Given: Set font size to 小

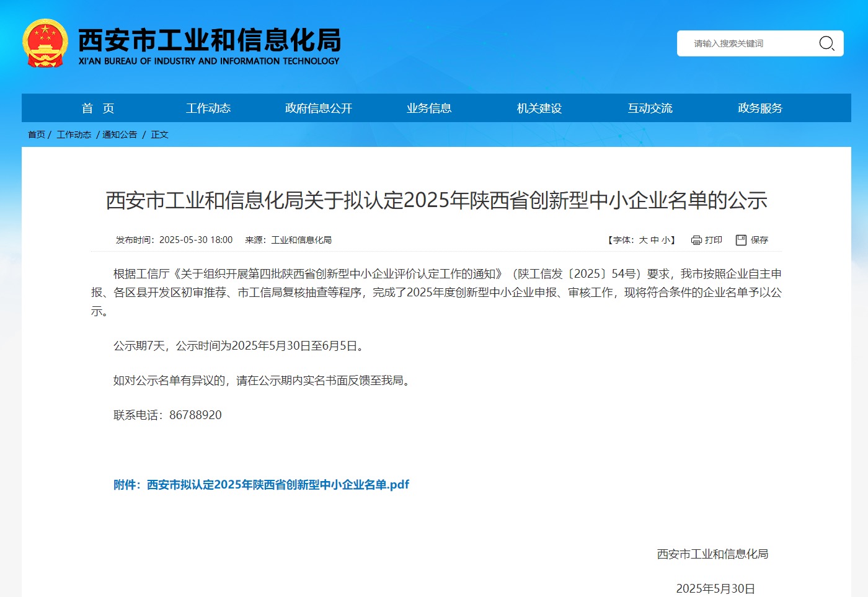Looking at the screenshot, I should point(665,240).
